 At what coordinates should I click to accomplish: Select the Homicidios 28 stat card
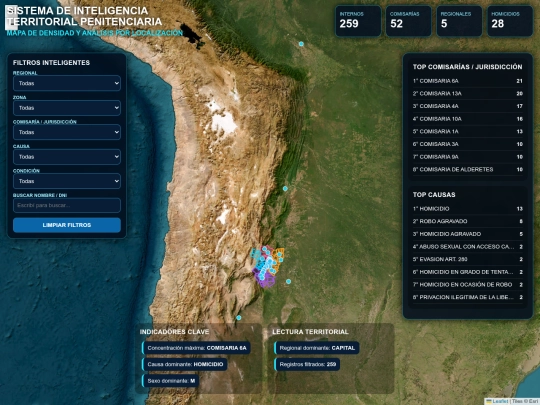pos(510,21)
